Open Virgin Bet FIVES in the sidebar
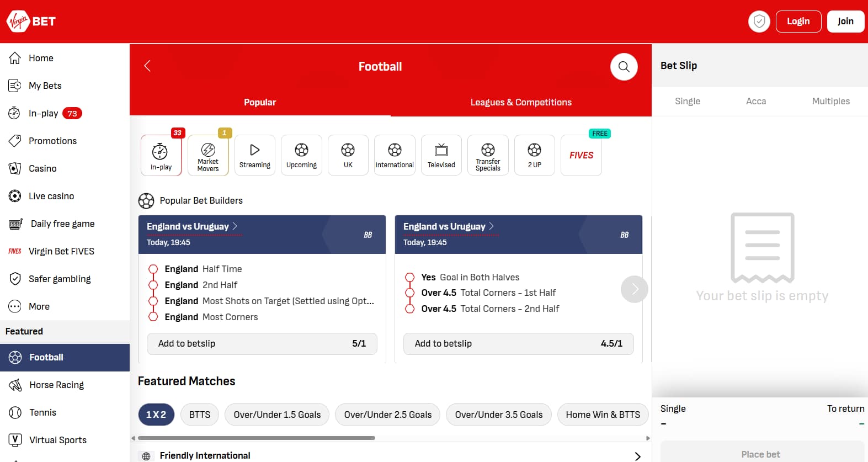Screen dimensions: 868x462 point(65,251)
